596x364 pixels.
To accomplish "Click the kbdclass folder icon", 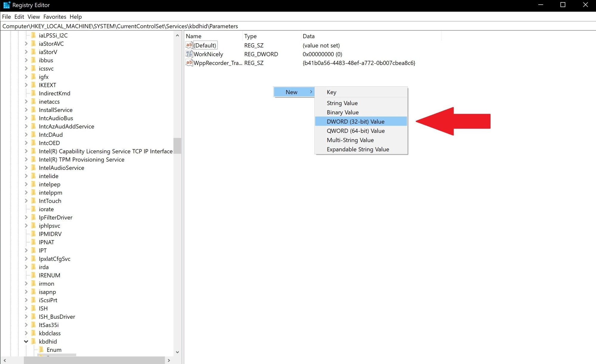I will 34,333.
